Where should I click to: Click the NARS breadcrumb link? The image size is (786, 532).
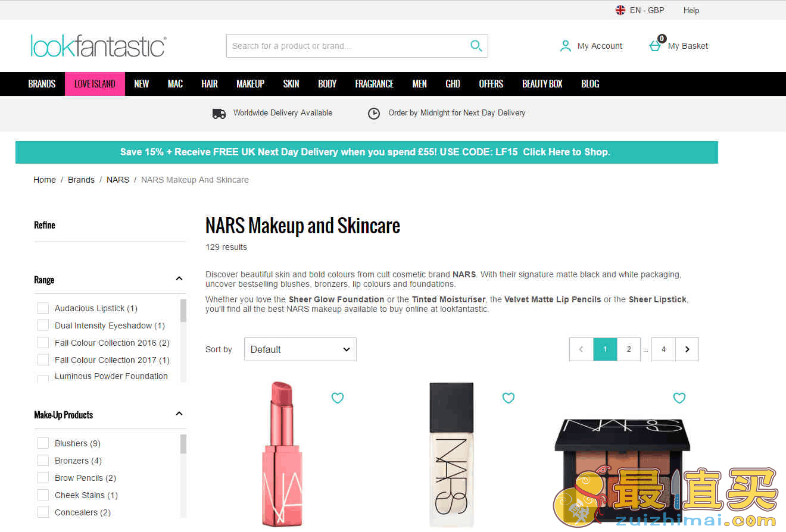pos(118,180)
